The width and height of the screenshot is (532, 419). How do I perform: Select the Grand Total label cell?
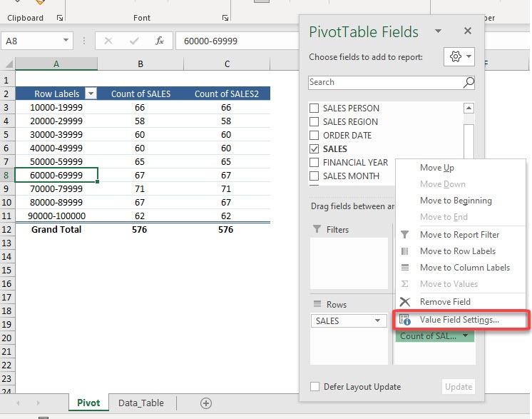tap(56, 230)
